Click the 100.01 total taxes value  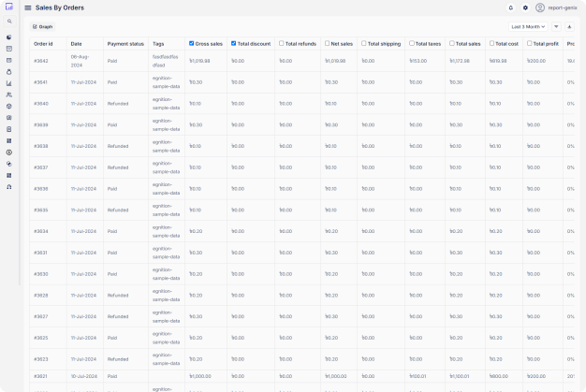tap(418, 376)
